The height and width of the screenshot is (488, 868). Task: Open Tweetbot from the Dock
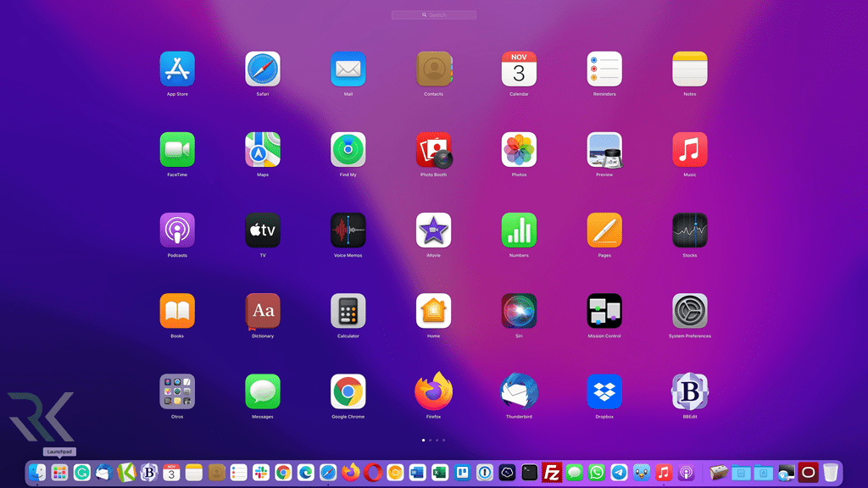coord(641,473)
